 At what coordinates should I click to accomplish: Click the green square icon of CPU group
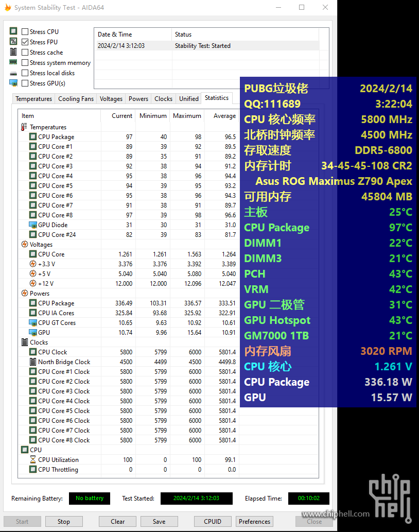click(24, 450)
